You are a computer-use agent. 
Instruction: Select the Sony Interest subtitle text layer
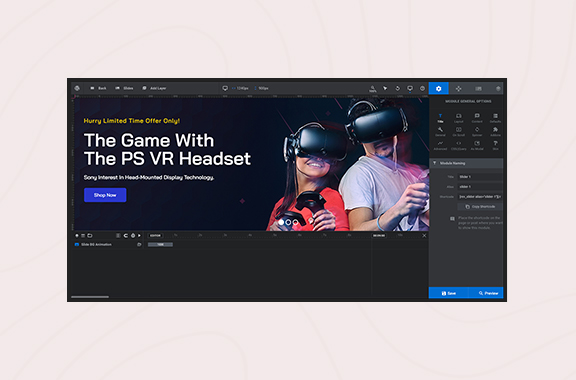pyautogui.click(x=149, y=178)
